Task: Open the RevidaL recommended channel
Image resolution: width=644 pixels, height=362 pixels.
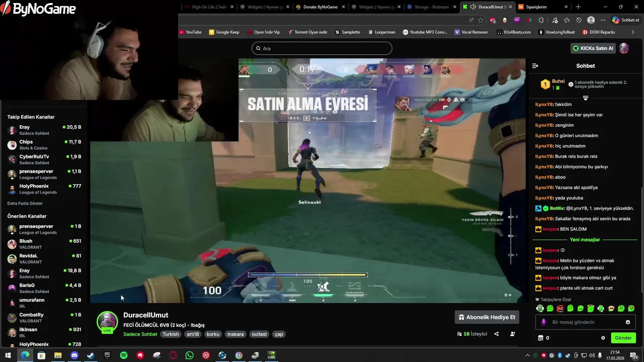Action: pos(44,258)
